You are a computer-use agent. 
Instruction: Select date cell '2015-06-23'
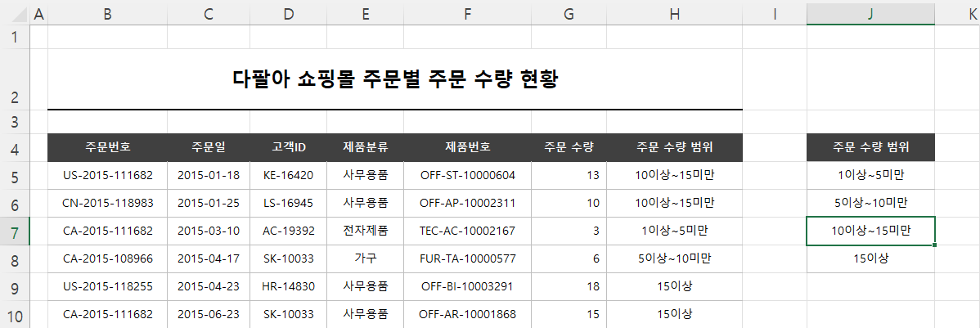209,314
